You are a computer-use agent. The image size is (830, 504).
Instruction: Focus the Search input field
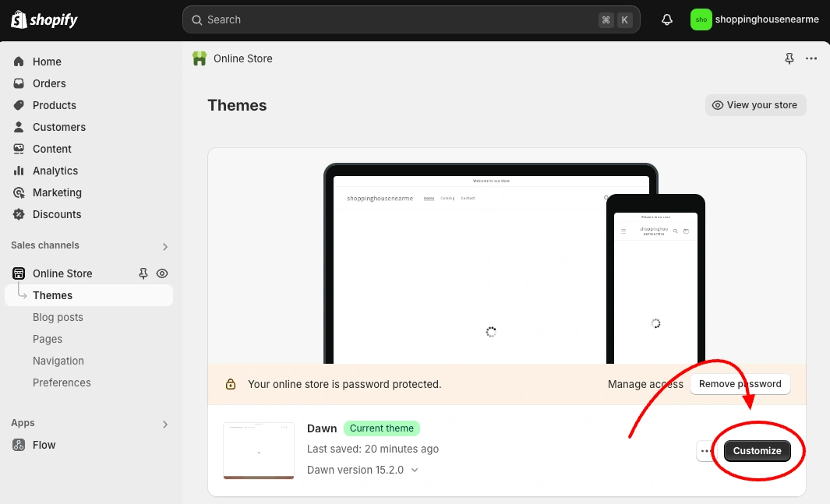pyautogui.click(x=411, y=19)
